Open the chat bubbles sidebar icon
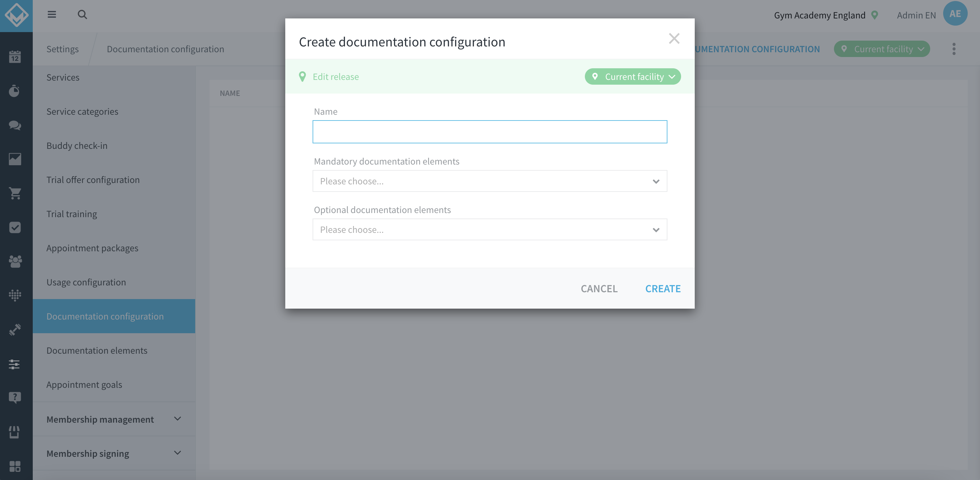980x480 pixels. click(x=15, y=125)
